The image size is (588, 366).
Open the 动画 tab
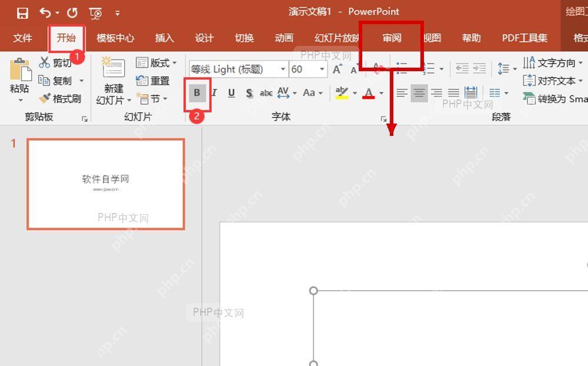pos(284,38)
